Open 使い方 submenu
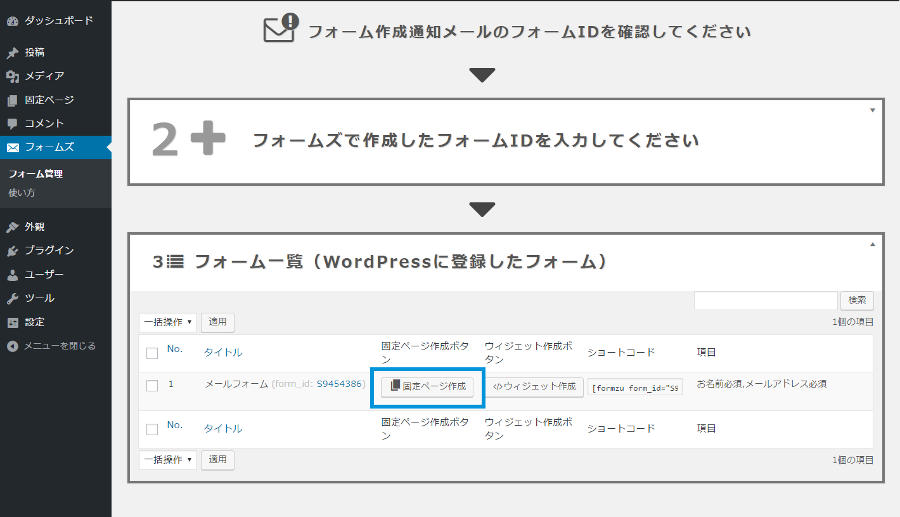The height and width of the screenshot is (517, 900). (21, 193)
